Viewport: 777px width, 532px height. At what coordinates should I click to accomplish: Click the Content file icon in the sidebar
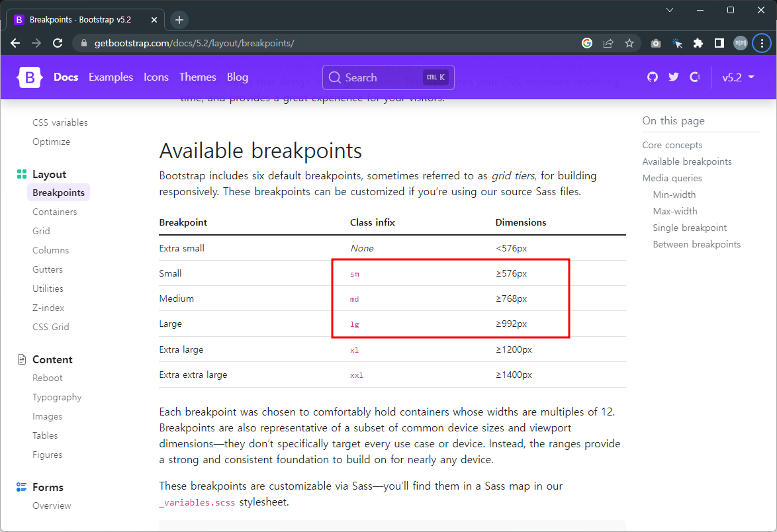coord(21,359)
